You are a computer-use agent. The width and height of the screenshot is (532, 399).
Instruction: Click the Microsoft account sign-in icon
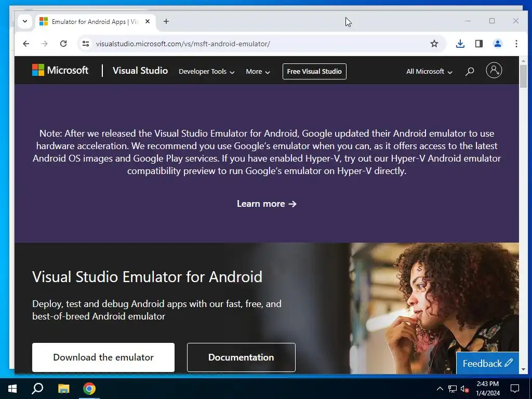pos(494,70)
